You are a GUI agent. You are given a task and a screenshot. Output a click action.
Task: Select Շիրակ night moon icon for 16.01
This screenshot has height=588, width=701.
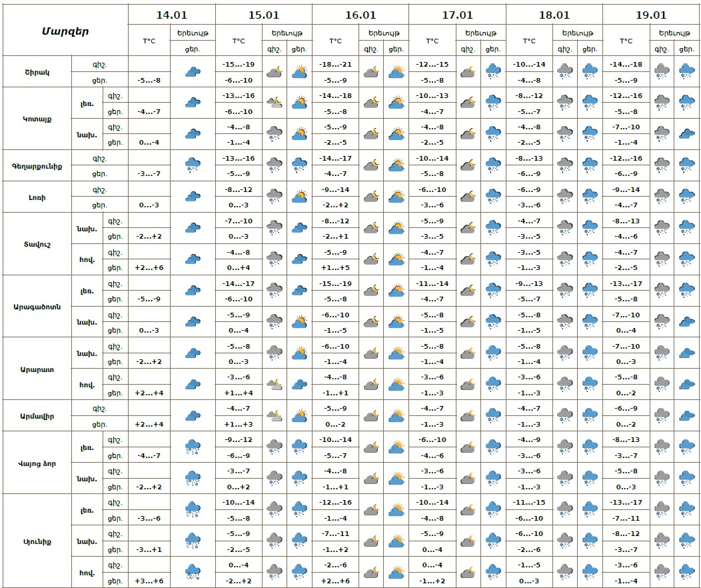(371, 71)
